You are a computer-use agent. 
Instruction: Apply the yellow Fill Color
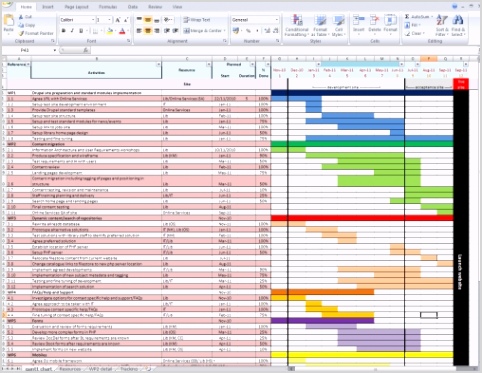110,31
